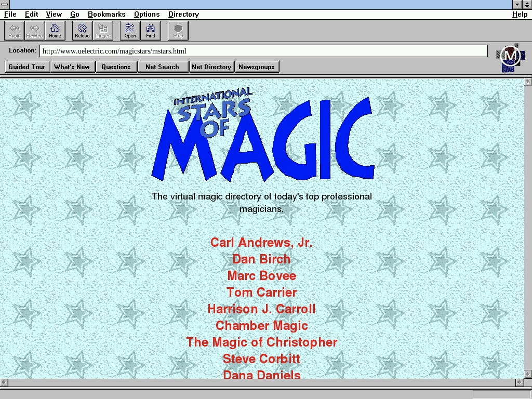Click the Images toolbar icon
This screenshot has width=532, height=399.
coord(103,31)
